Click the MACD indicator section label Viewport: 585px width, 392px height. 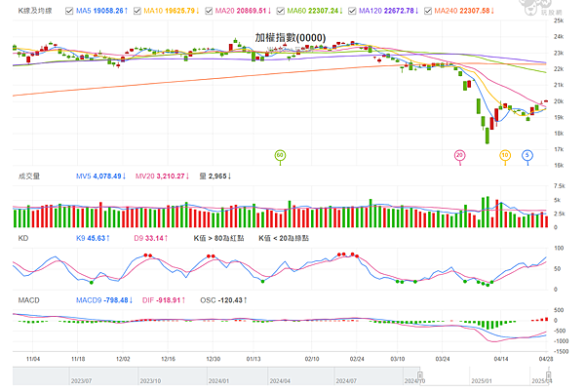coord(28,300)
